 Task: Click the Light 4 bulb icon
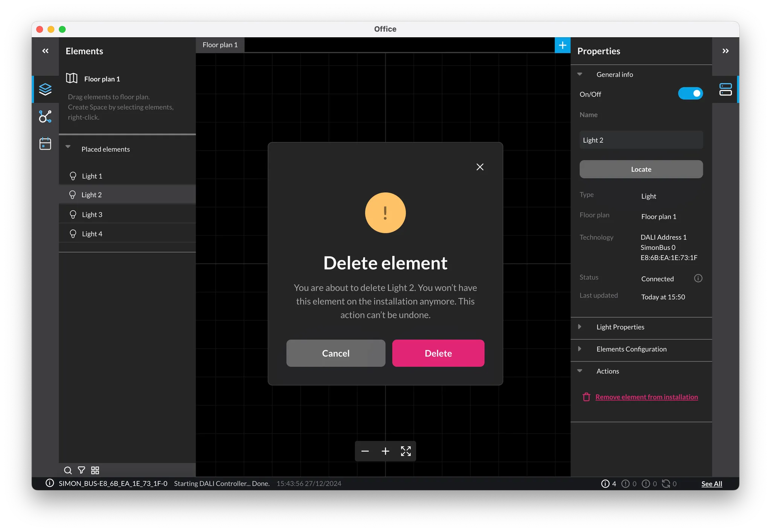[x=73, y=234]
